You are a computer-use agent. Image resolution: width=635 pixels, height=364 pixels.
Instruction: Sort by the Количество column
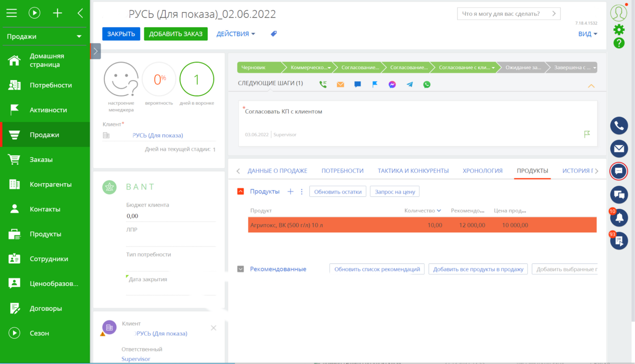423,210
